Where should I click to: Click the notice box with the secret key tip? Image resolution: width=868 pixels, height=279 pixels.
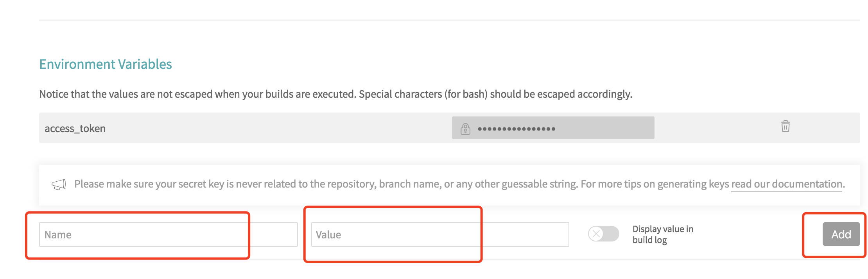click(x=449, y=185)
